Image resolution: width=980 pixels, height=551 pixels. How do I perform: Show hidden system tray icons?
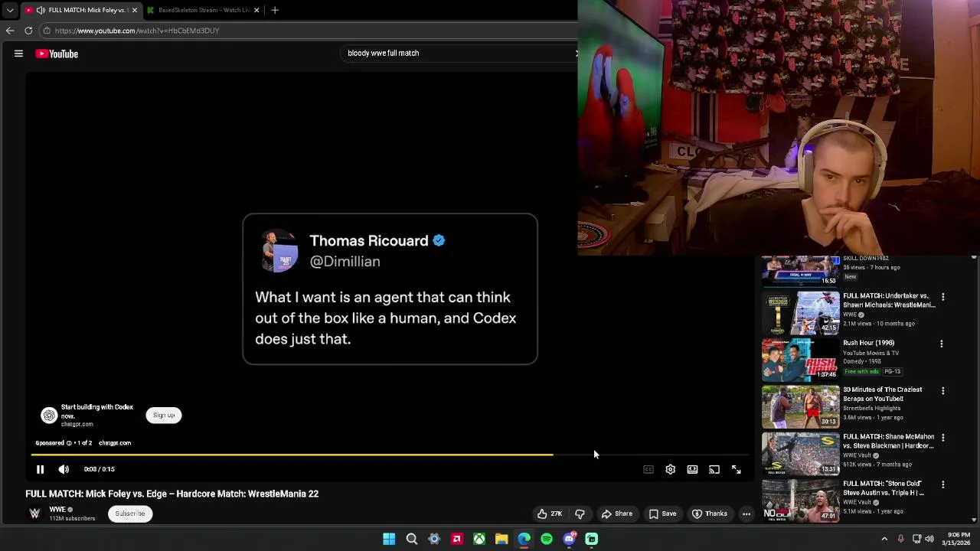coord(884,539)
